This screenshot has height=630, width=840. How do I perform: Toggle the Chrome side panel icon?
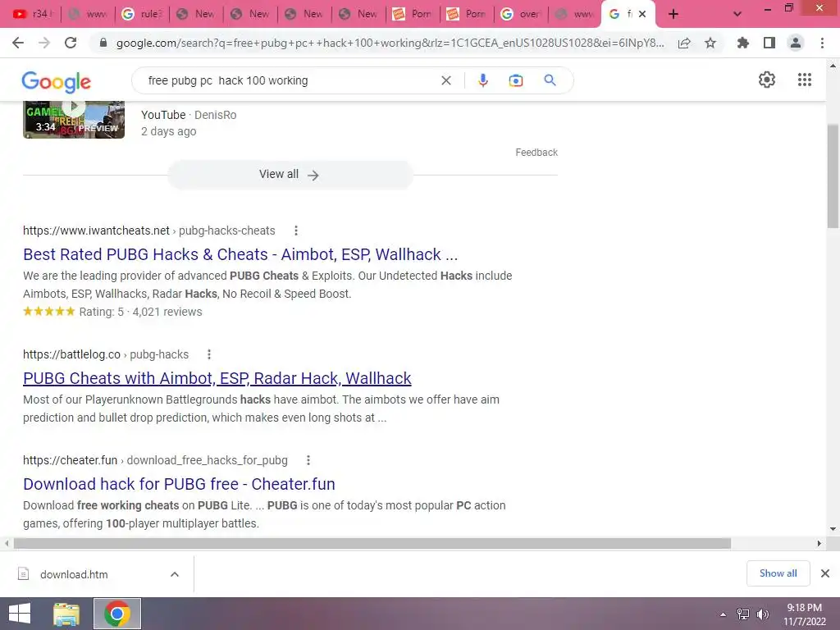tap(769, 43)
